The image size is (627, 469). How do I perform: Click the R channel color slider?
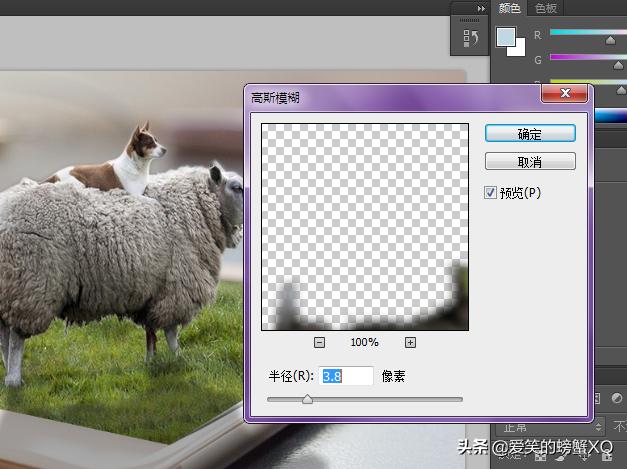[x=588, y=32]
